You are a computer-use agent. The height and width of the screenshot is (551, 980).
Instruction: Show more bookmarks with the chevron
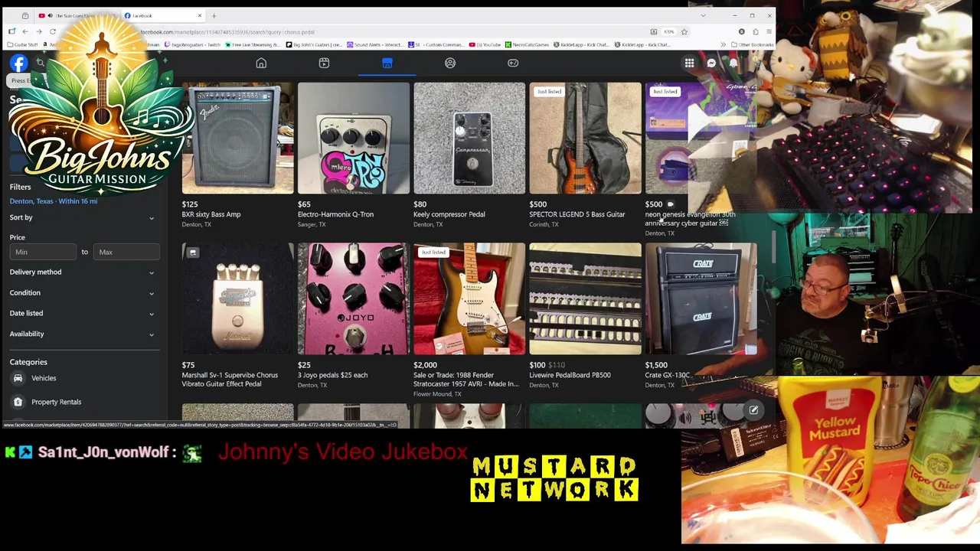click(724, 44)
